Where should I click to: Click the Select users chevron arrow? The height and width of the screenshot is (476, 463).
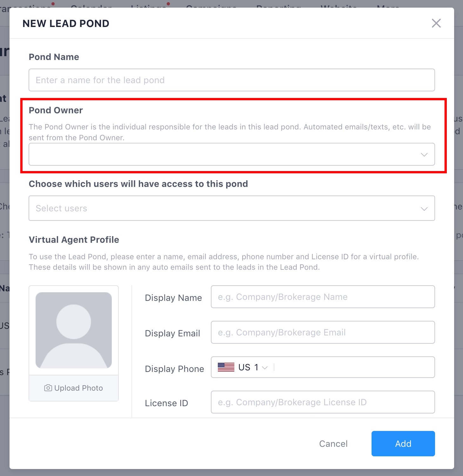coord(424,209)
